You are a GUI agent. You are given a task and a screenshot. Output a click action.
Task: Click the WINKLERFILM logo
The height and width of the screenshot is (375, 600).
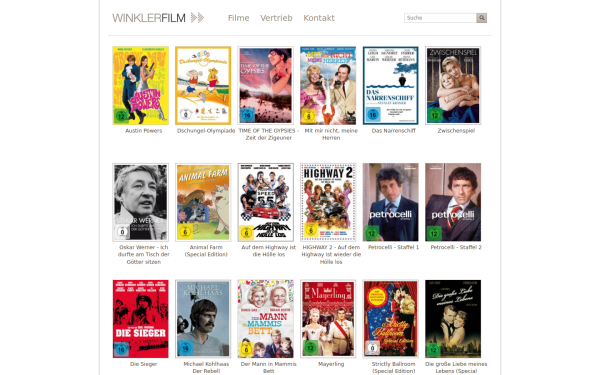tap(158, 18)
